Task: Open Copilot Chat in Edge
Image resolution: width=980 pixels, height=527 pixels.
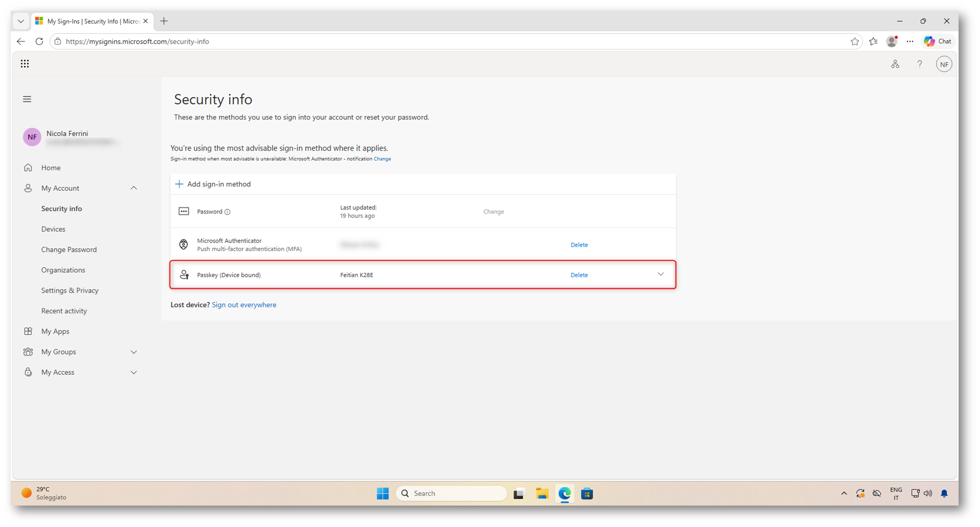Action: [x=938, y=41]
